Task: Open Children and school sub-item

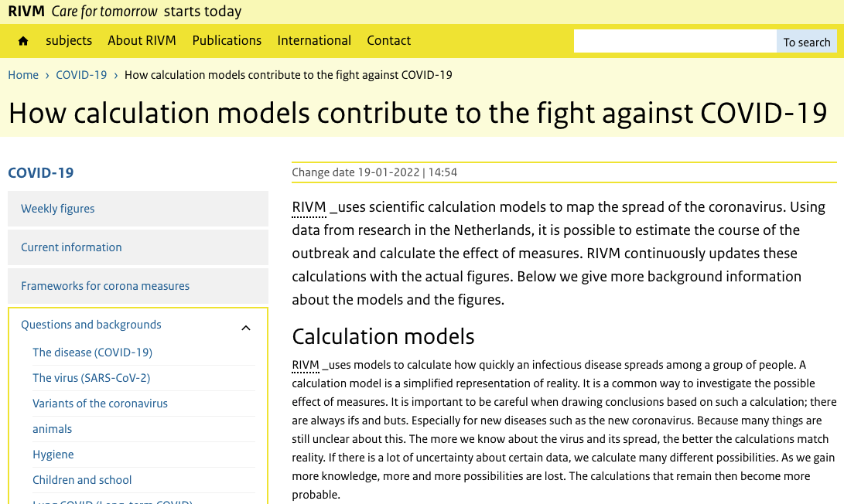Action: tap(82, 480)
